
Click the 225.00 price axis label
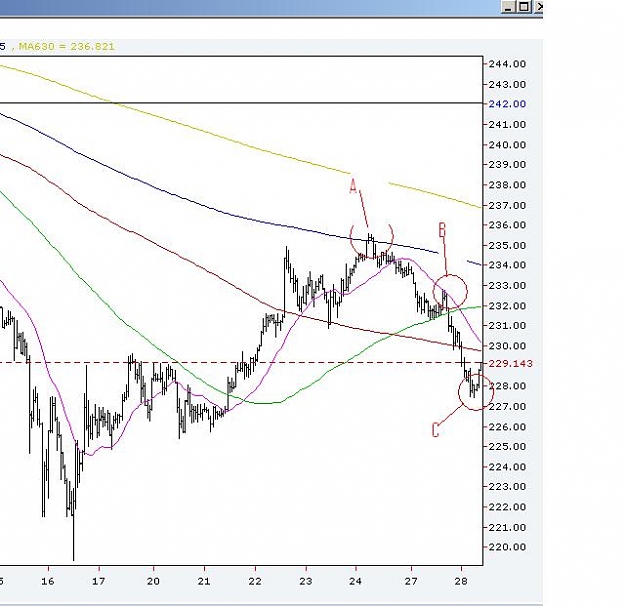click(x=507, y=447)
